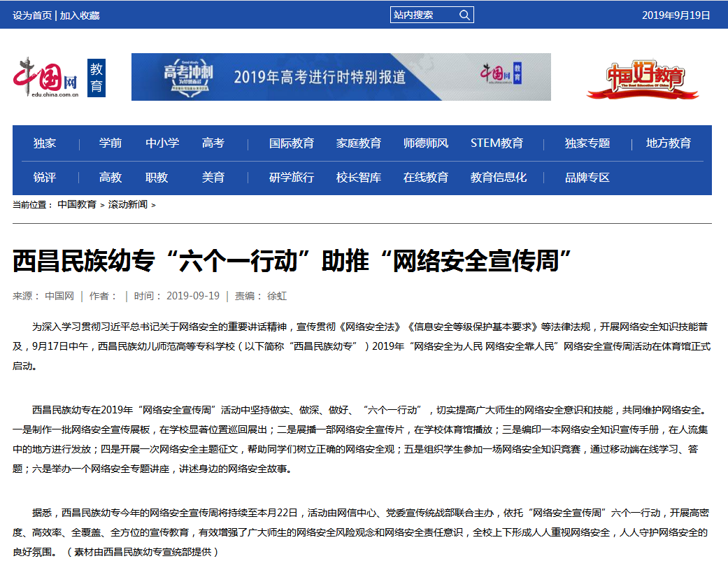The height and width of the screenshot is (561, 728).
Task: Select 在线教育 in the navigation
Action: point(426,178)
